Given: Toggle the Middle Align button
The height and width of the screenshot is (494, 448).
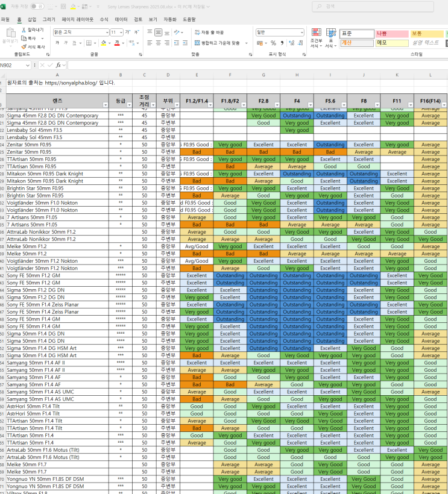Looking at the screenshot, I should [158, 32].
